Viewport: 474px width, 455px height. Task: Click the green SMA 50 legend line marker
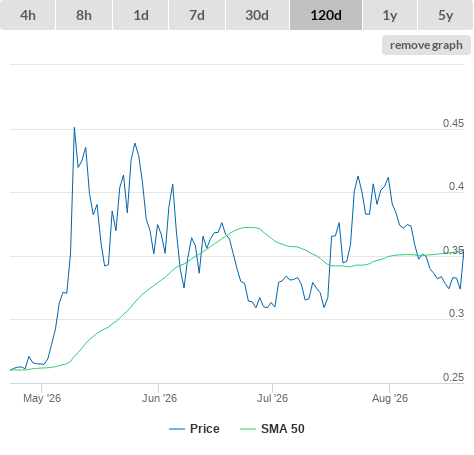[248, 429]
